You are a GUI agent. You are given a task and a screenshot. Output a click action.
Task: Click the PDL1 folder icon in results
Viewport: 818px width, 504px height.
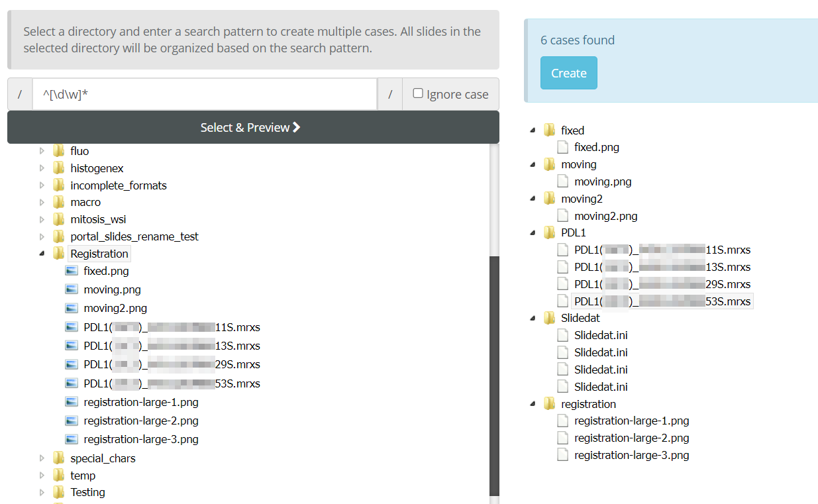click(549, 232)
